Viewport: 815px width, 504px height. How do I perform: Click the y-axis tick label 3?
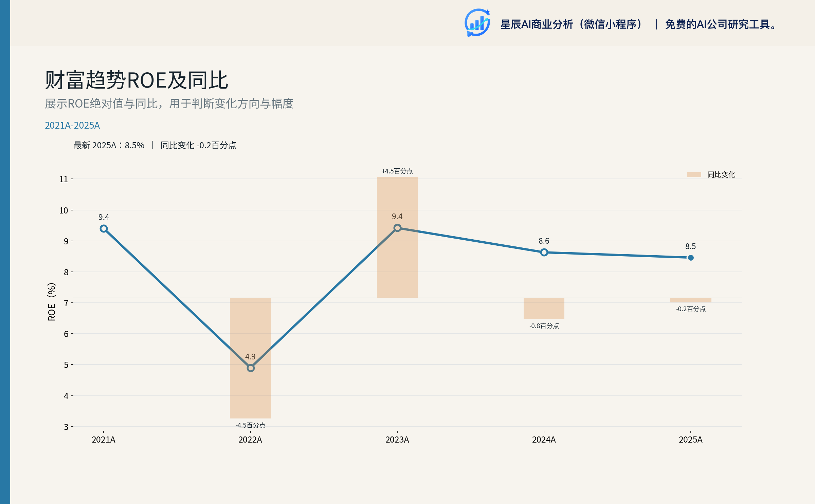tap(66, 427)
